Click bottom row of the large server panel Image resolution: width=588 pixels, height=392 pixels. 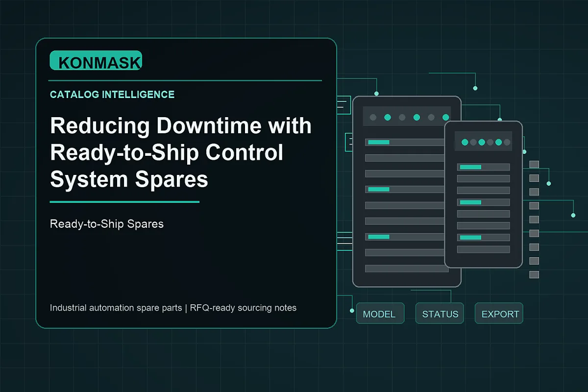pyautogui.click(x=407, y=269)
